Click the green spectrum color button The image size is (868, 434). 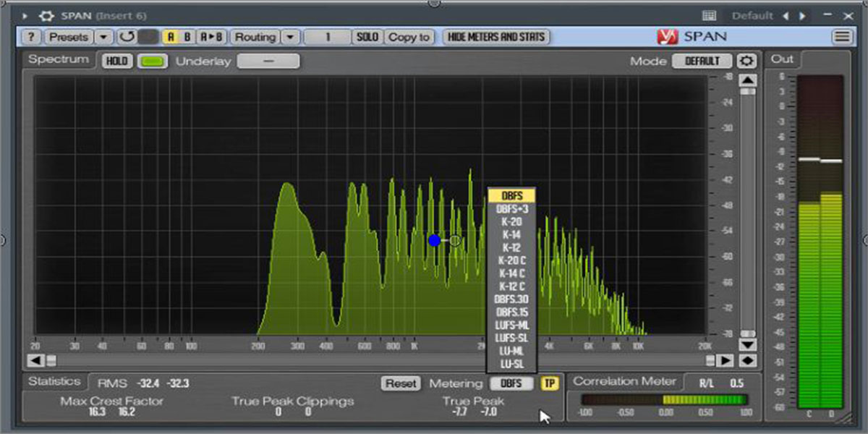click(151, 61)
